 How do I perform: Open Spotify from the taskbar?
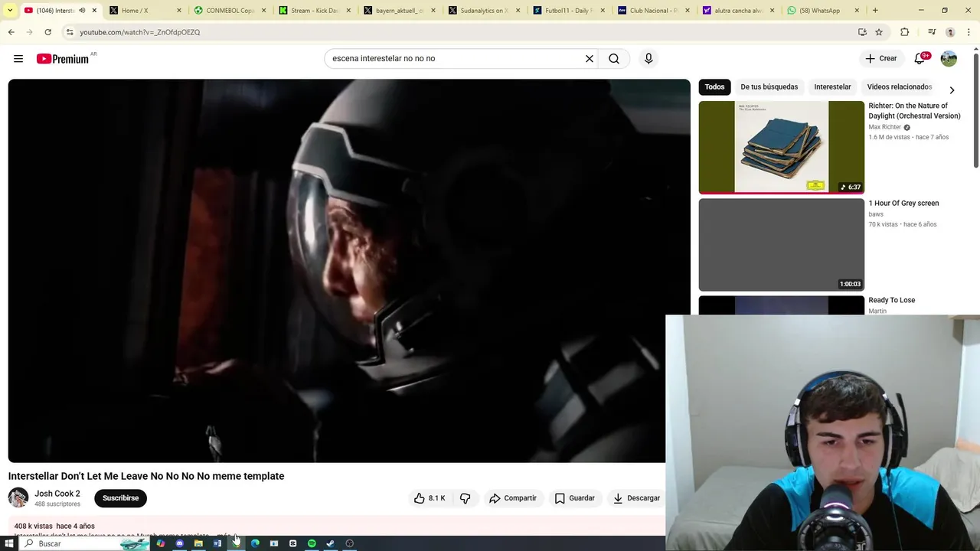coord(312,543)
